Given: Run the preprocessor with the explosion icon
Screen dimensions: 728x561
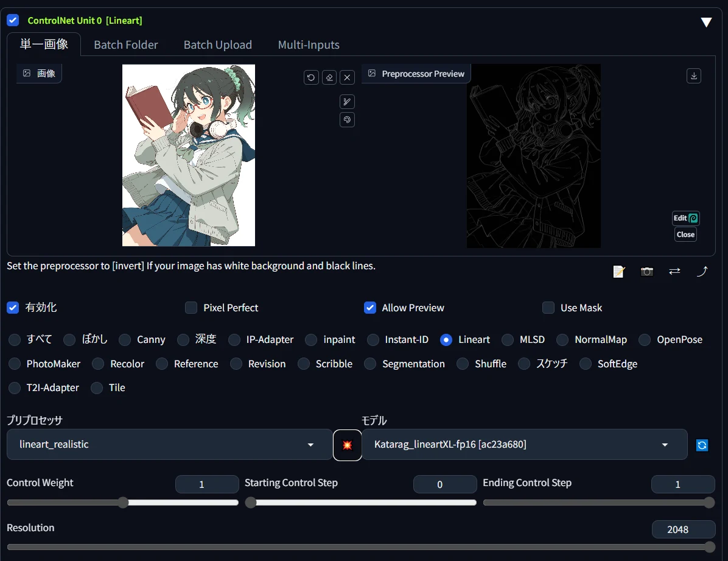Looking at the screenshot, I should pos(348,445).
